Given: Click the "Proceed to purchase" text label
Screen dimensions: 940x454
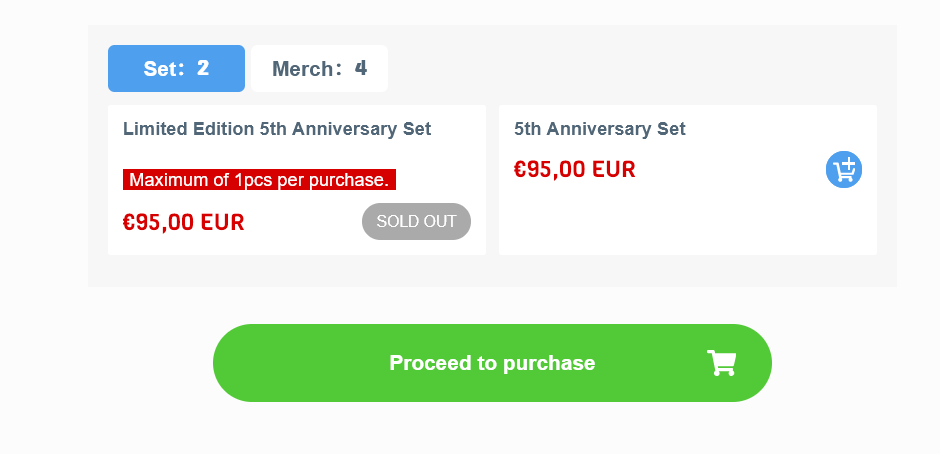Looking at the screenshot, I should click(492, 363).
